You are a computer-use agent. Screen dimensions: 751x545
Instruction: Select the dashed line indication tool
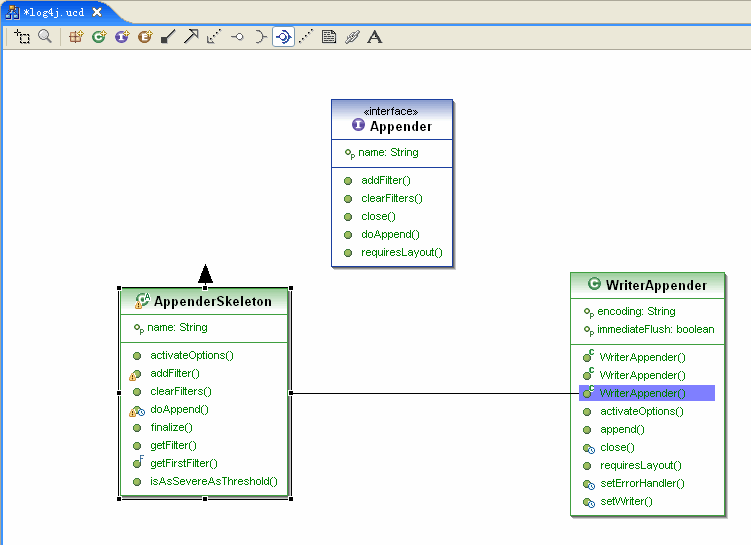click(306, 36)
